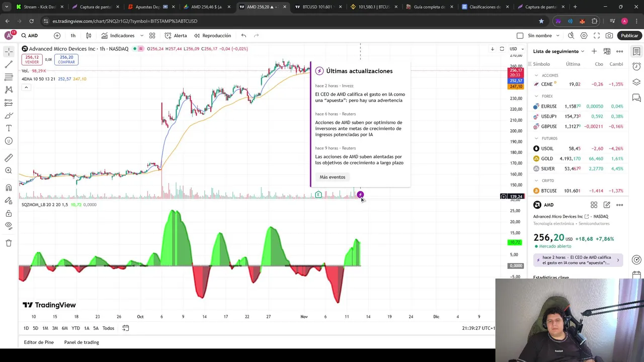Click the trash remove objects icon

tap(9, 243)
